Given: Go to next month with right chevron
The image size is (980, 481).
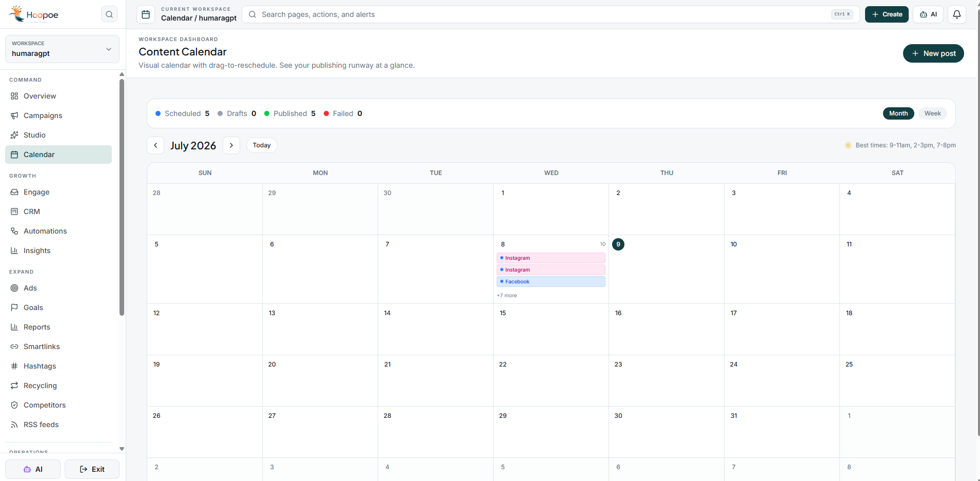Looking at the screenshot, I should tap(231, 145).
